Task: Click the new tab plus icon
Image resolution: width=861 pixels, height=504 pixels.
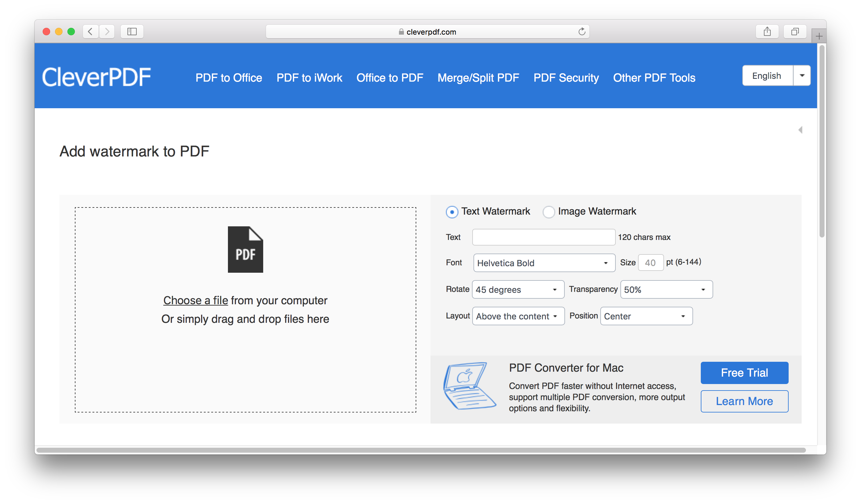Action: pyautogui.click(x=819, y=36)
